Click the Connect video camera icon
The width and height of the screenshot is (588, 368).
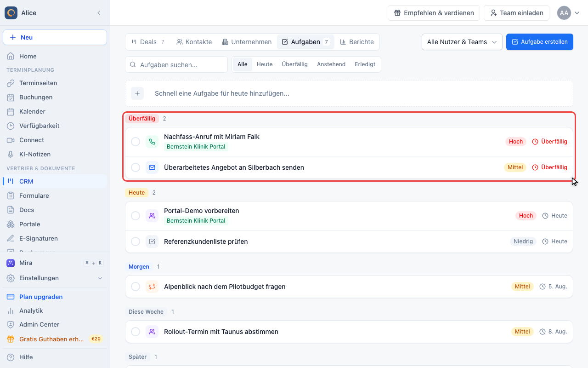pos(11,140)
